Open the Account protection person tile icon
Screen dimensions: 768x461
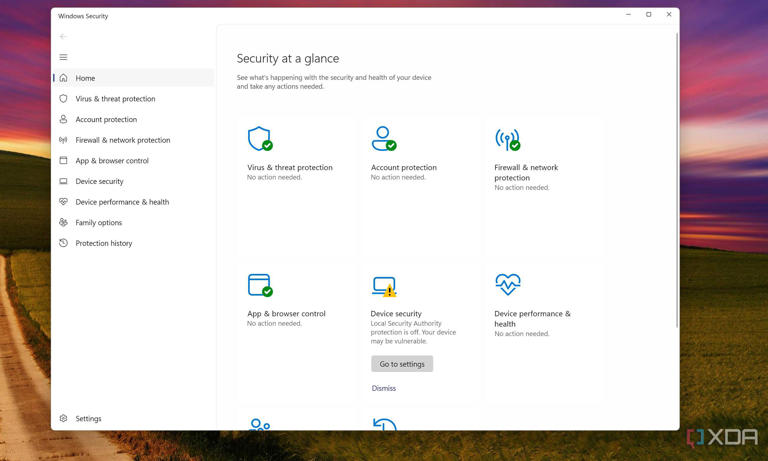(x=383, y=139)
